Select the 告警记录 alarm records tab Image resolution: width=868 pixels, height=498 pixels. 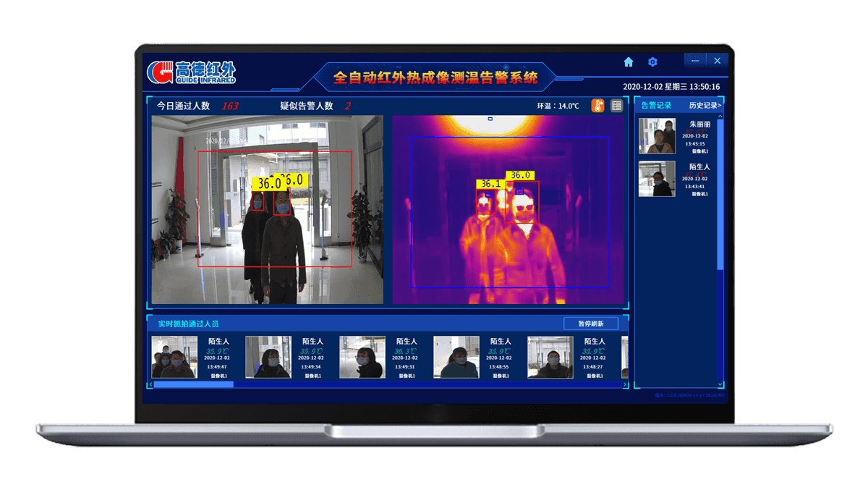tap(657, 106)
